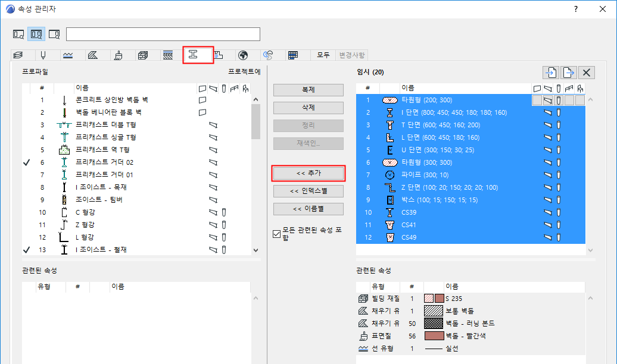The image size is (617, 364).
Task: Select C 형강 profile row
Action: 136,212
